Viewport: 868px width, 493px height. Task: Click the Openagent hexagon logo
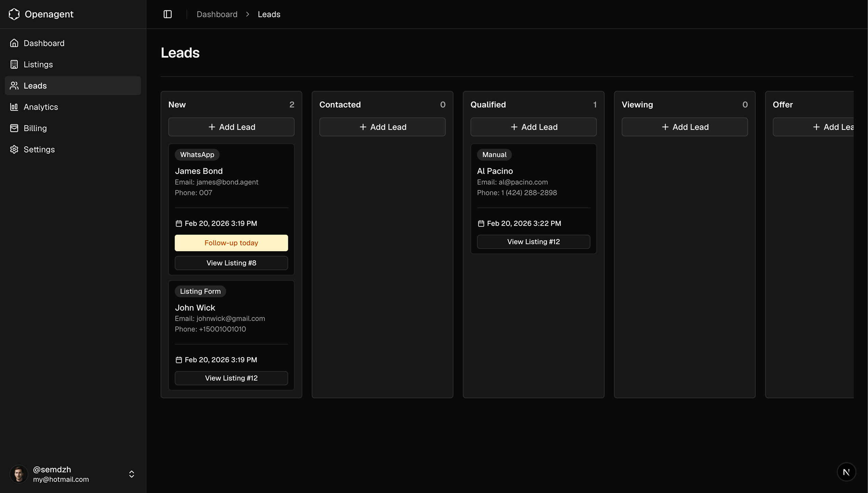[14, 14]
